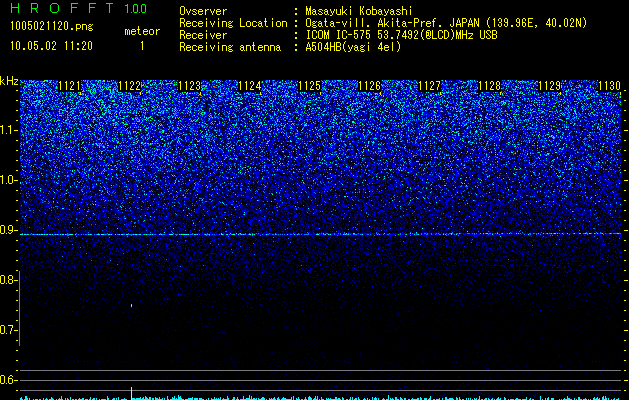629x400 pixels.
Task: Click the kHz axis unit label
Action: click(x=9, y=81)
